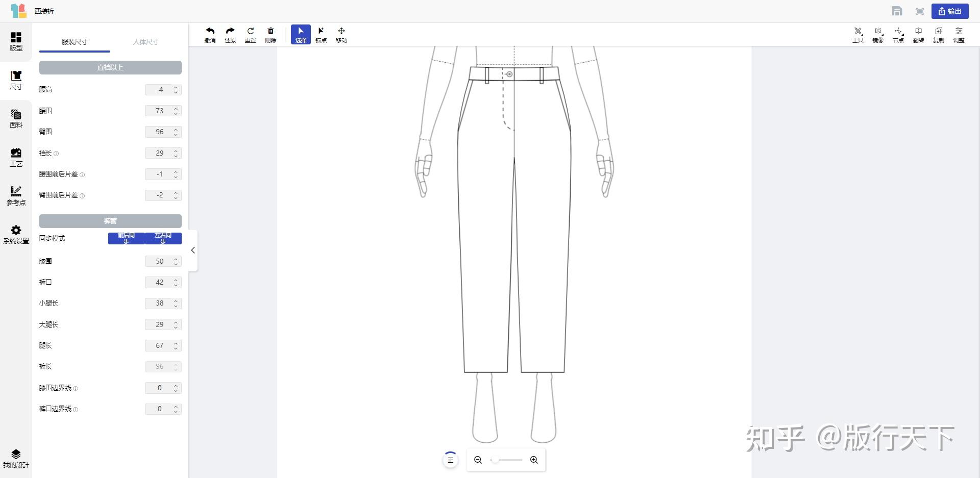Viewport: 980px width, 478px height.
Task: Adjust 腿长 with its stepper arrows
Action: (176, 346)
